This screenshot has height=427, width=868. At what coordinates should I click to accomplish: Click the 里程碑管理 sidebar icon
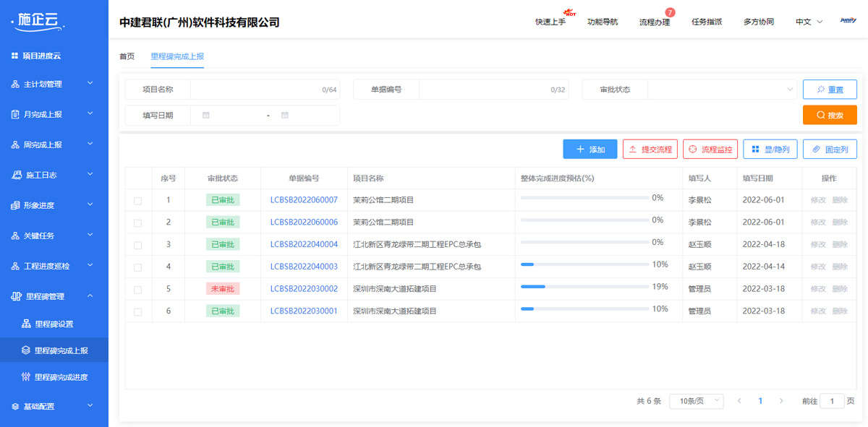click(x=17, y=296)
